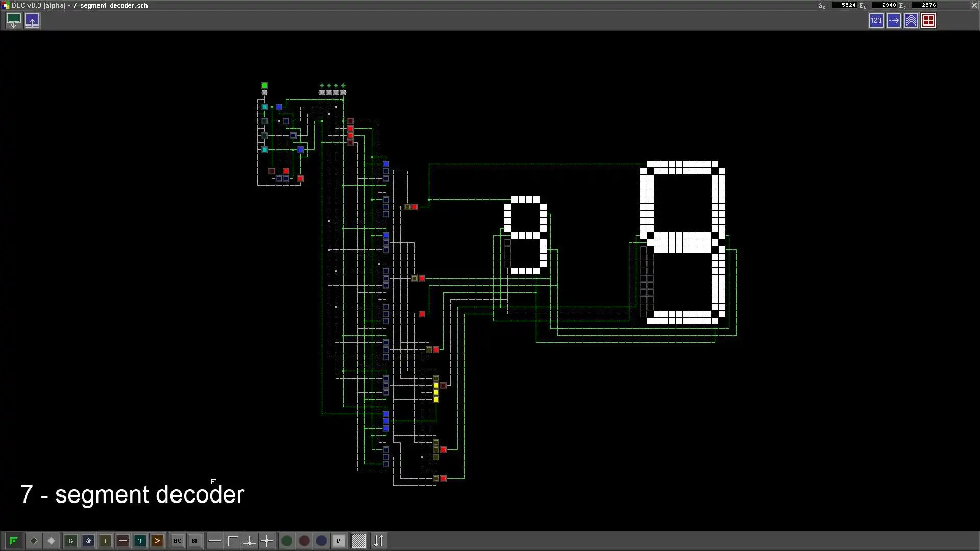Click the blue stacked chevrons icon
Viewport: 980px width, 551px height.
[911, 21]
